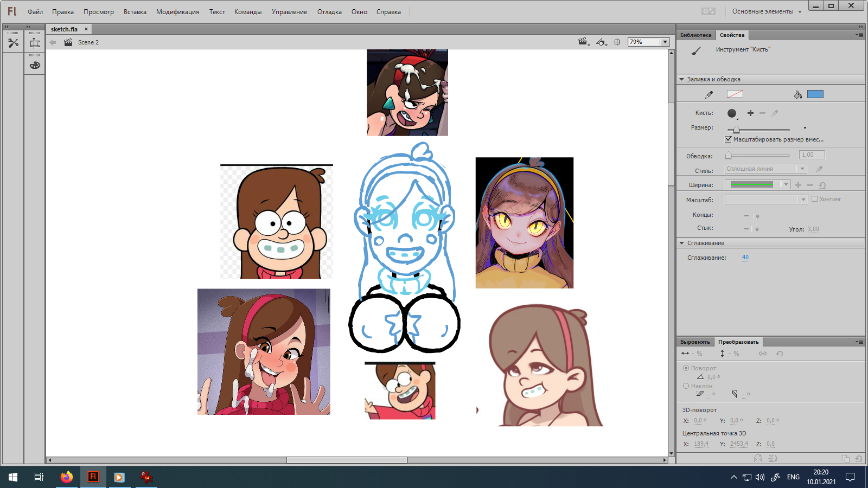Open the Масштаб dropdown
Viewport: 868px width, 488px height.
pos(767,200)
